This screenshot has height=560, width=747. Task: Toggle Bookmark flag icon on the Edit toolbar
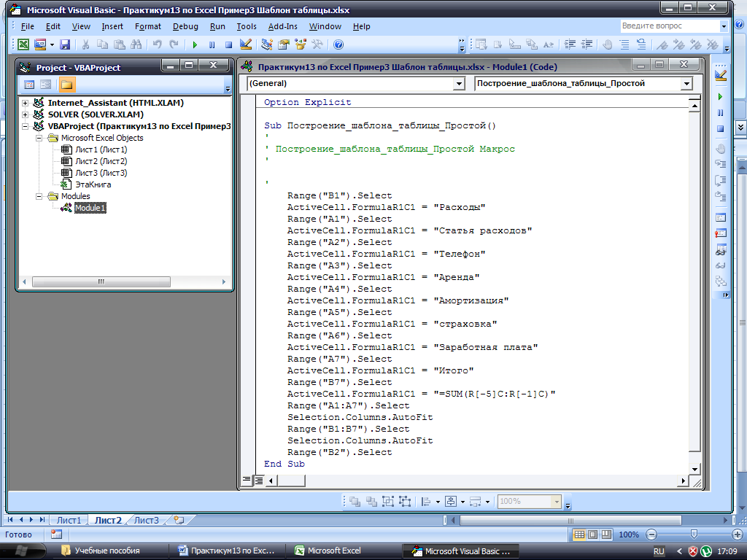662,44
